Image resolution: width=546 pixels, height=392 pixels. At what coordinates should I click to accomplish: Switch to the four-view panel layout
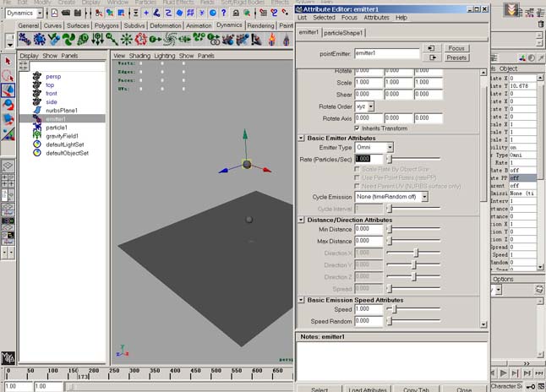(x=8, y=180)
